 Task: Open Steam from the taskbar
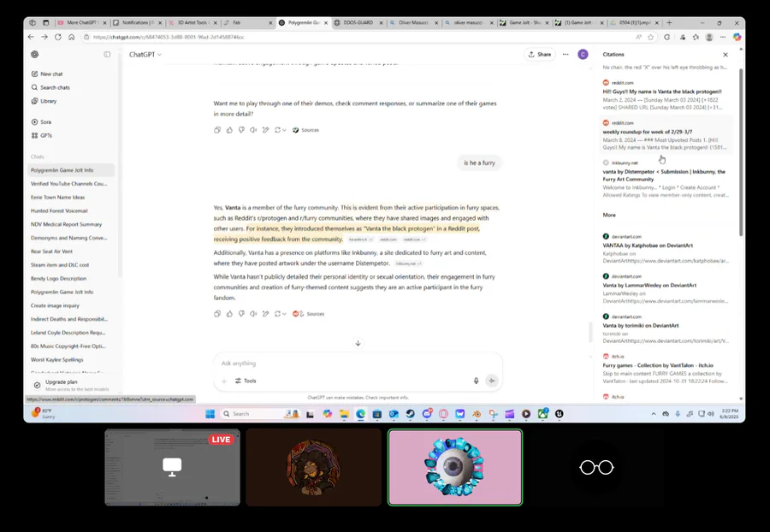click(410, 414)
